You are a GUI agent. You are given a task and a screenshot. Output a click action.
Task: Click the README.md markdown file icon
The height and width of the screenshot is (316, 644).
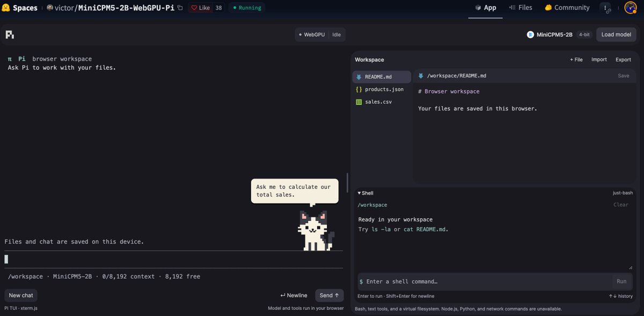click(x=359, y=77)
